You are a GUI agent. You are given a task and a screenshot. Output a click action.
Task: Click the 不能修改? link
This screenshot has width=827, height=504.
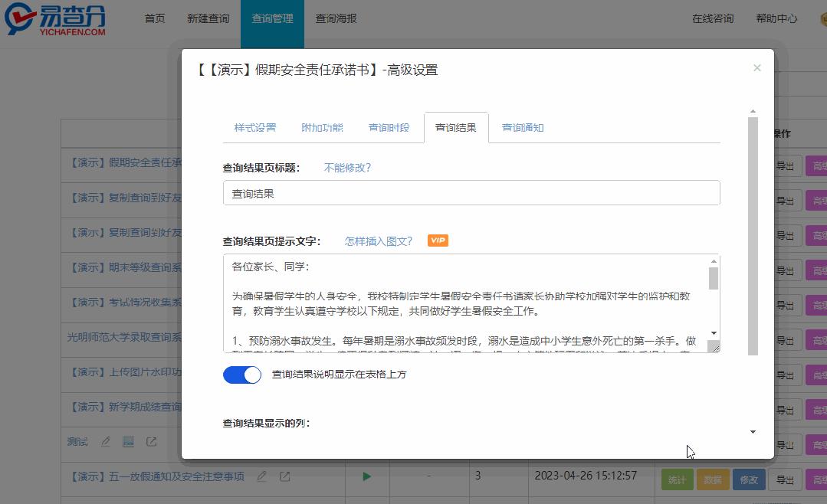[x=346, y=167]
